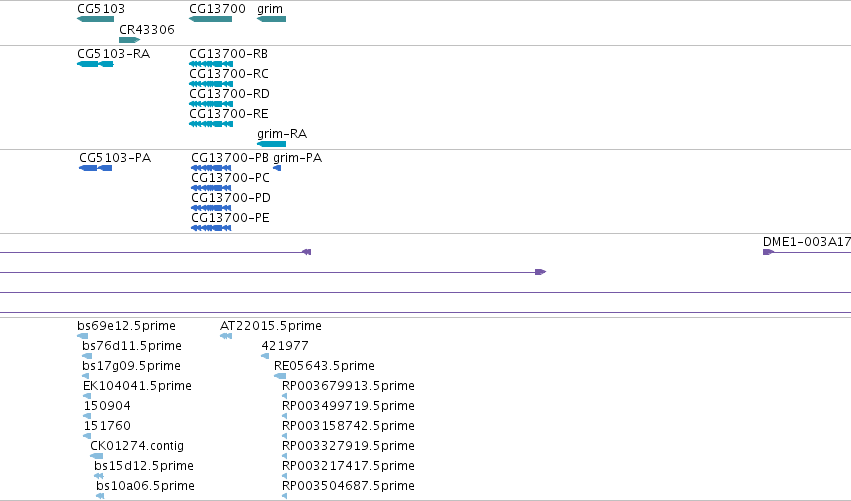
Task: Click the grim-RA label
Action: point(282,134)
